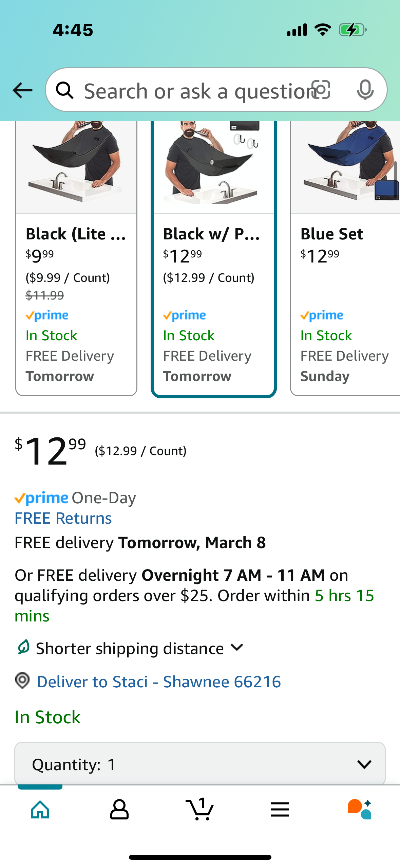This screenshot has height=868, width=400.
Task: Go to Home tab icon
Action: 40,809
